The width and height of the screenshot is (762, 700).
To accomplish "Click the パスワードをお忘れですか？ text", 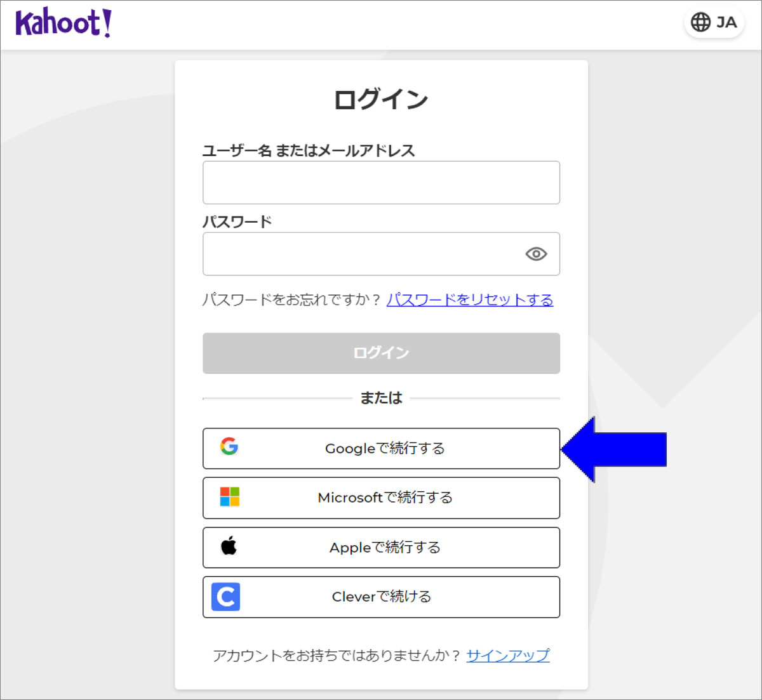I will pyautogui.click(x=292, y=300).
